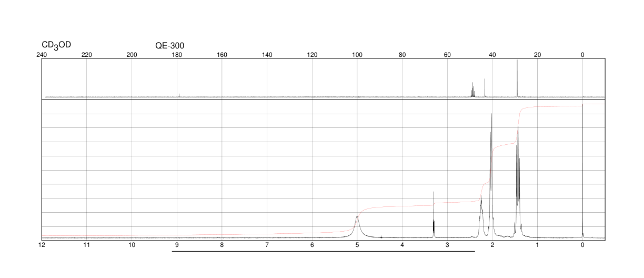
Task: Select the 60 tick label on carbon axis
Action: pos(447,55)
